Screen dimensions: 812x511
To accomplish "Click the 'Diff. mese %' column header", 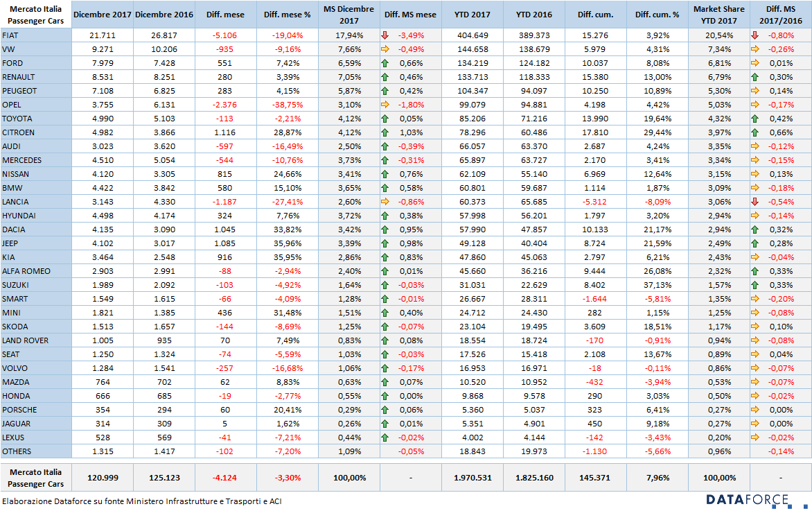I will point(288,15).
